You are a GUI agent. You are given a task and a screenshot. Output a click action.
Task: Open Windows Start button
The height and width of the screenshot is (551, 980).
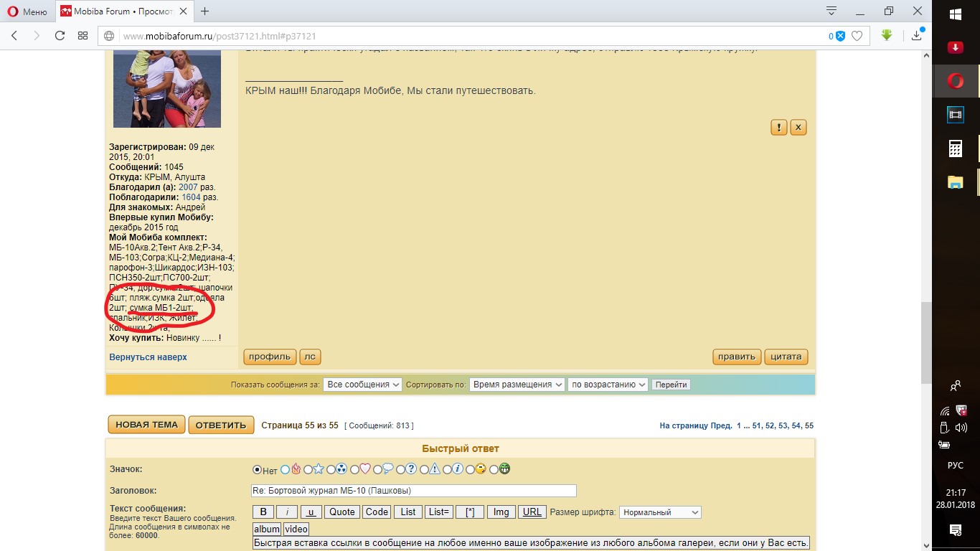(x=956, y=14)
